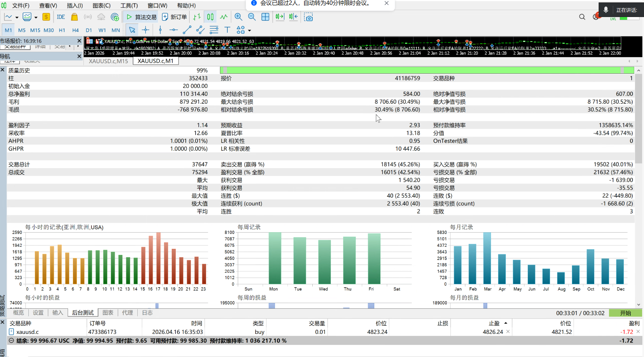Close the 市场报价 market watch panel
644x357 pixels.
tap(79, 41)
